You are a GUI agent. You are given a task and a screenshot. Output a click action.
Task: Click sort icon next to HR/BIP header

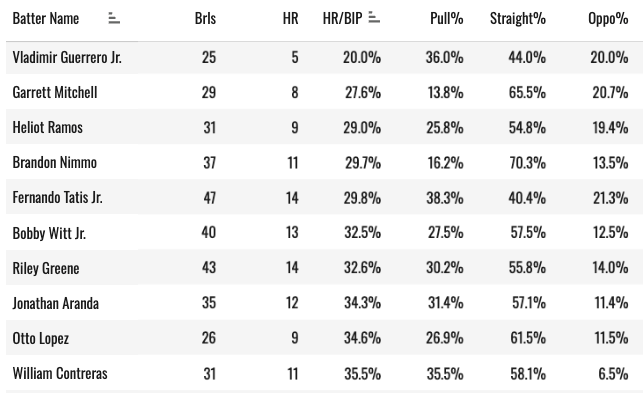point(374,18)
